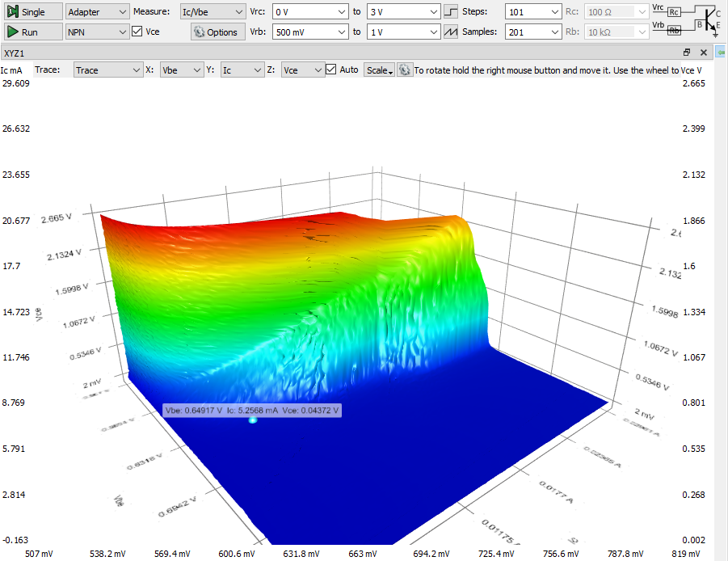728x561 pixels.
Task: Click the '29.609' left axis value
Action: pos(16,83)
